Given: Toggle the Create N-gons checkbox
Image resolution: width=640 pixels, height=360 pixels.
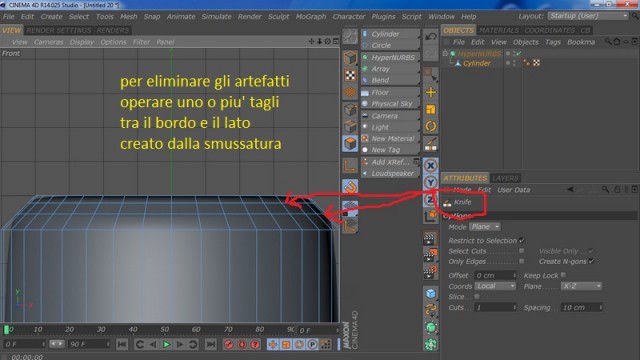Looking at the screenshot, I should [x=591, y=261].
